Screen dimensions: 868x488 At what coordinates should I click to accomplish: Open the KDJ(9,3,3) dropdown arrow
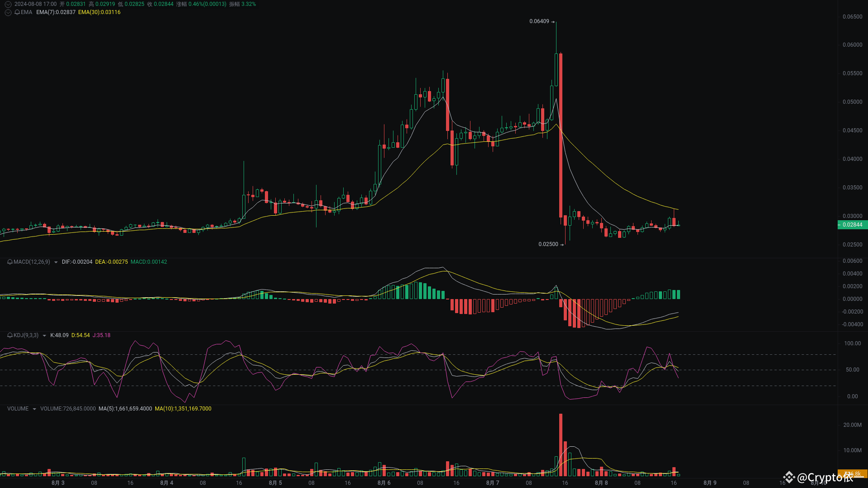point(44,335)
